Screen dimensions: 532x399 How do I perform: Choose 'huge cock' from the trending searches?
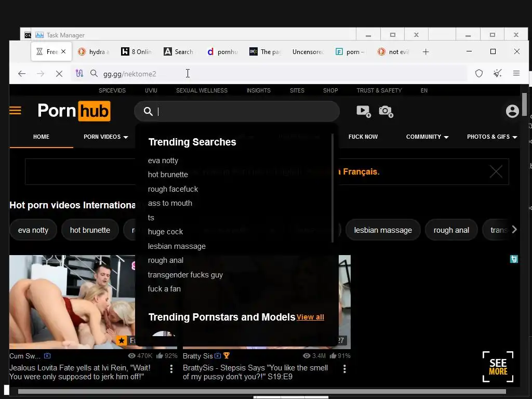point(165,232)
